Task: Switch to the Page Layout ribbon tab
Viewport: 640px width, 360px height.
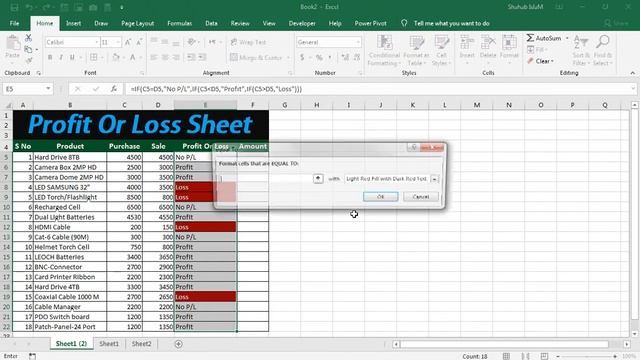Action: click(x=138, y=23)
